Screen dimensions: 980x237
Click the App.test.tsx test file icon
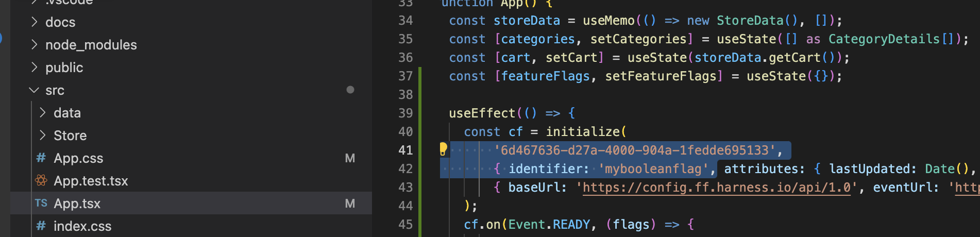[41, 181]
